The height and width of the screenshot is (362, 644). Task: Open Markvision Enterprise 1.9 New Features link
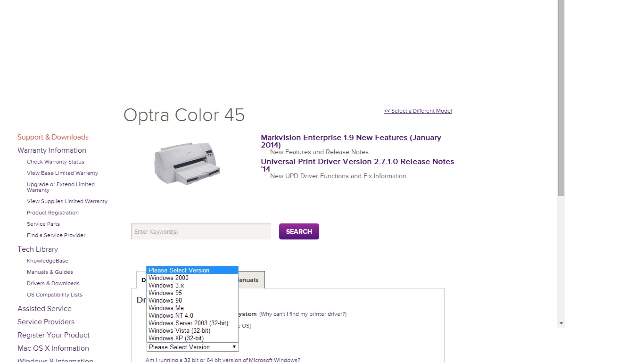(351, 141)
